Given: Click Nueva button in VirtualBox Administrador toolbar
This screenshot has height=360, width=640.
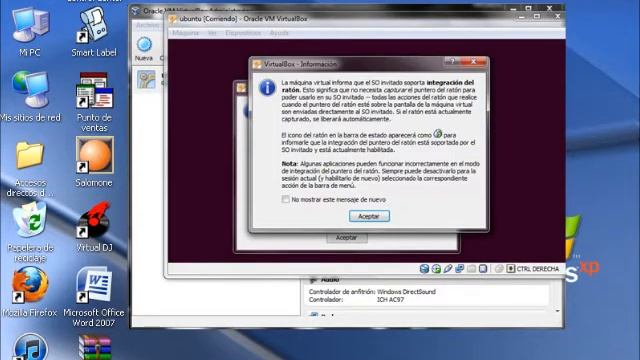Looking at the screenshot, I should (144, 49).
